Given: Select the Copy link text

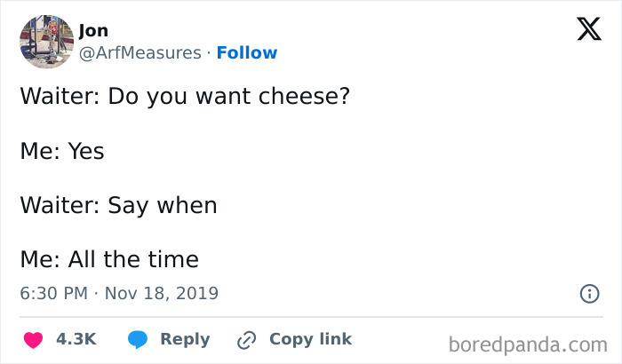Looking at the screenshot, I should [x=310, y=338].
